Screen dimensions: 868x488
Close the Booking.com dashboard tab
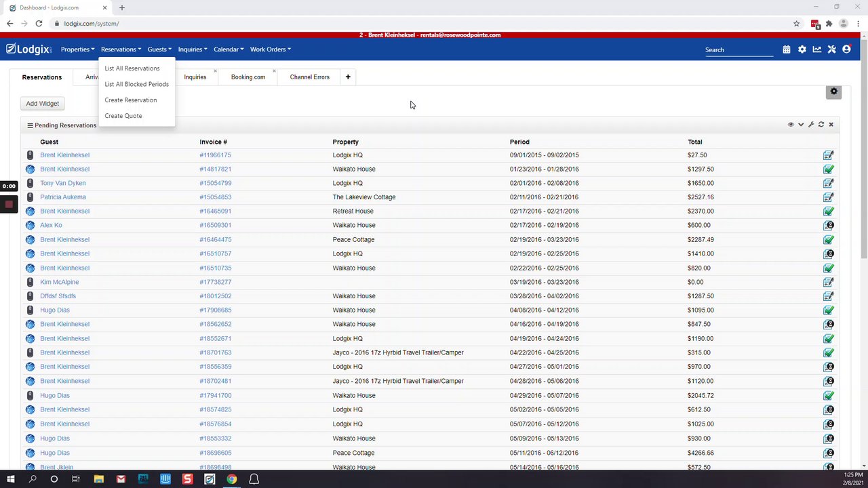click(x=274, y=71)
